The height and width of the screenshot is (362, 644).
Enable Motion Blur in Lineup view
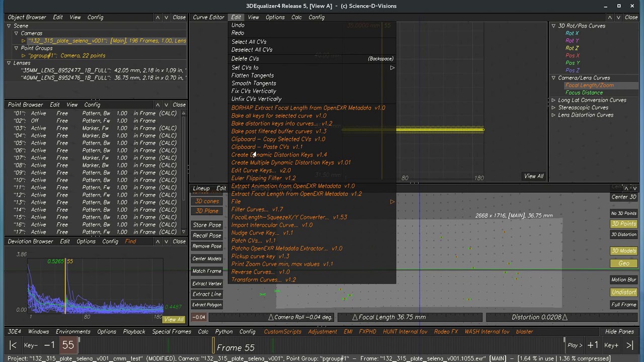[623, 280]
